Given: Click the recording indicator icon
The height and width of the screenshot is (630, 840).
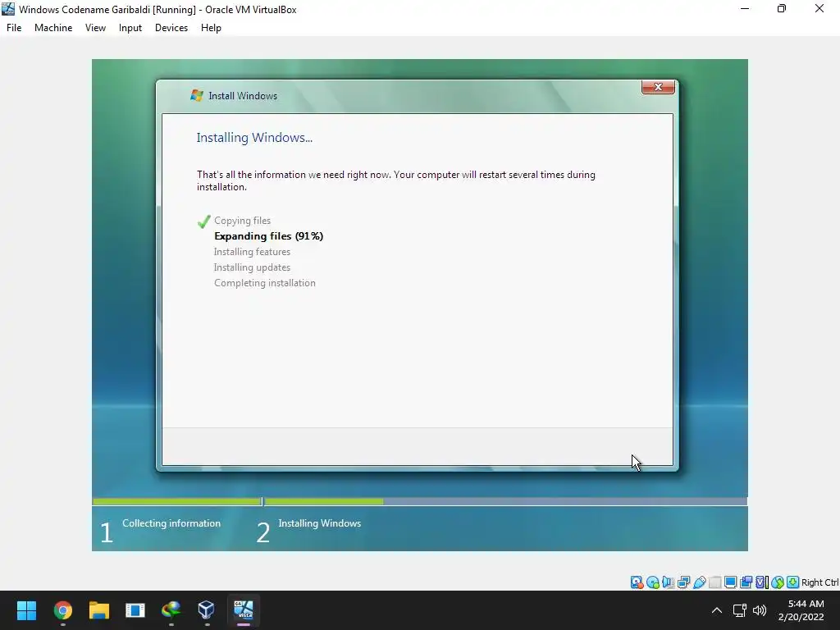Looking at the screenshot, I should [746, 582].
